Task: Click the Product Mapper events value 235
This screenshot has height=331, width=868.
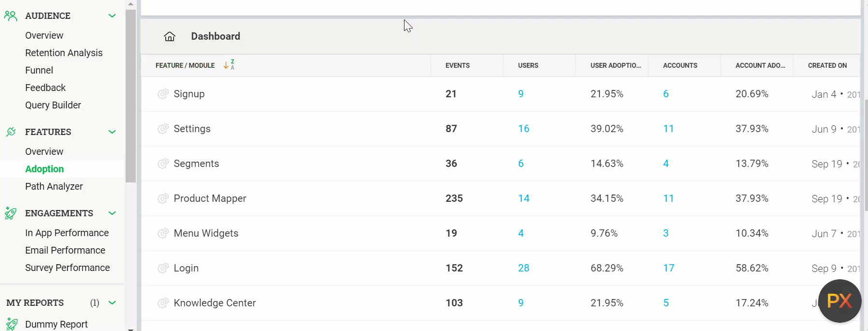Action: click(x=454, y=198)
